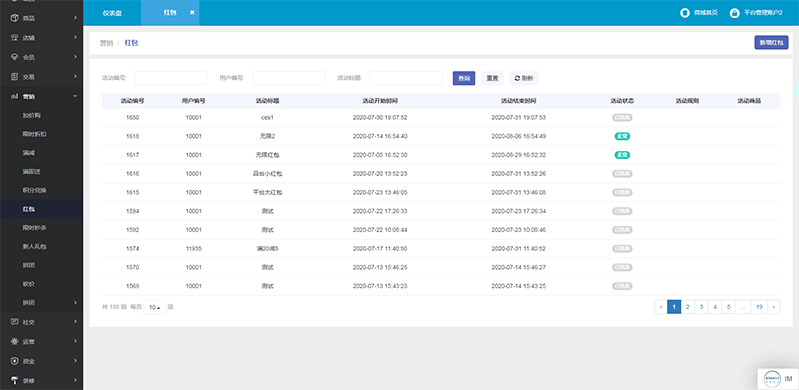Click the 商品 box icon in sidebar
The width and height of the screenshot is (799, 390).
15,18
